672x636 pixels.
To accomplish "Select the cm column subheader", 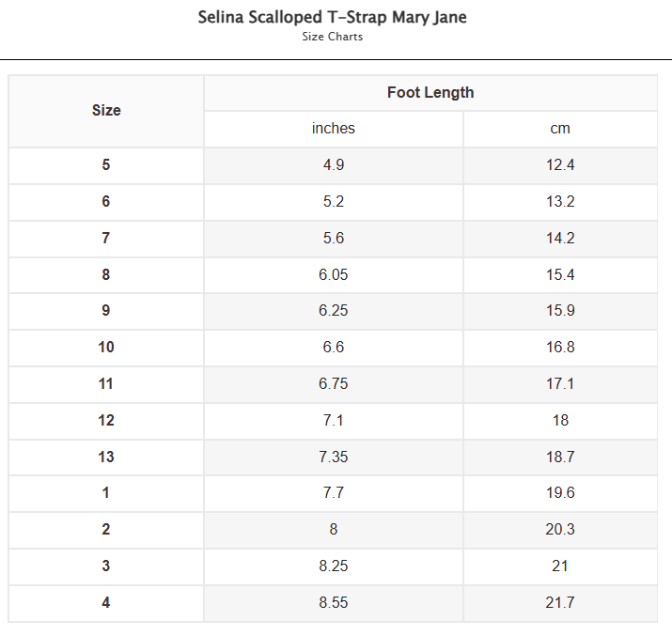I will coord(560,129).
